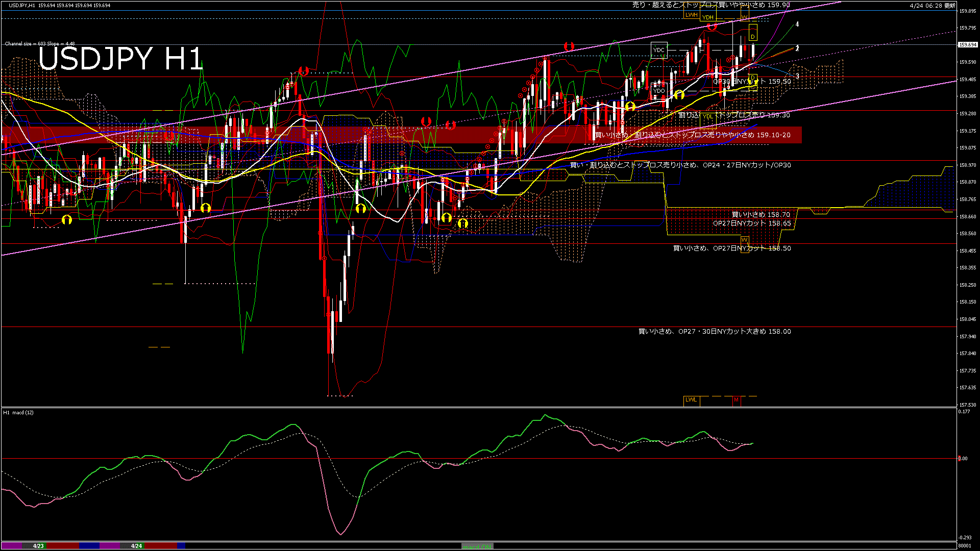Click the YDL level label box
This screenshot has height=551, width=980.
point(707,116)
